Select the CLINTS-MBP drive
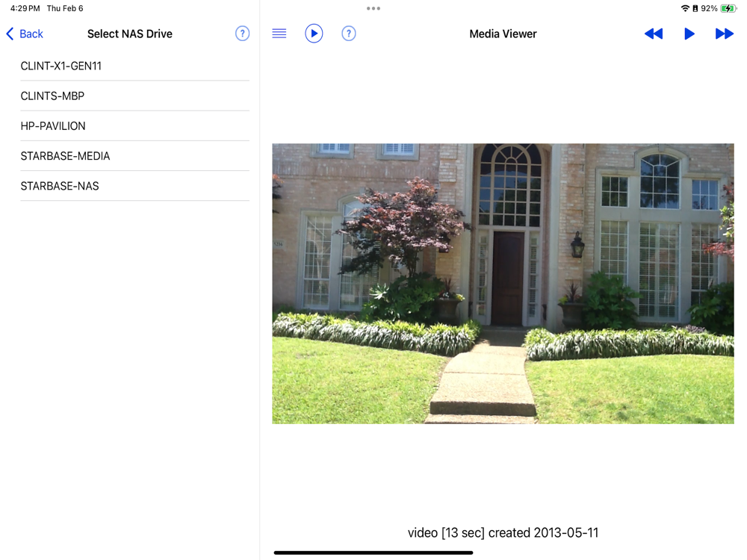This screenshot has height=560, width=747. pos(134,96)
